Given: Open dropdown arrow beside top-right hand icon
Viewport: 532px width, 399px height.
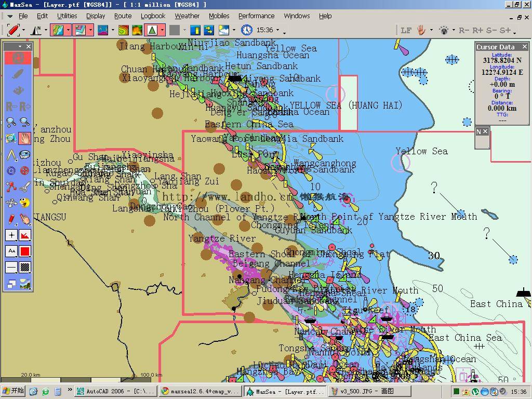Looking at the screenshot, I should pyautogui.click(x=432, y=30).
